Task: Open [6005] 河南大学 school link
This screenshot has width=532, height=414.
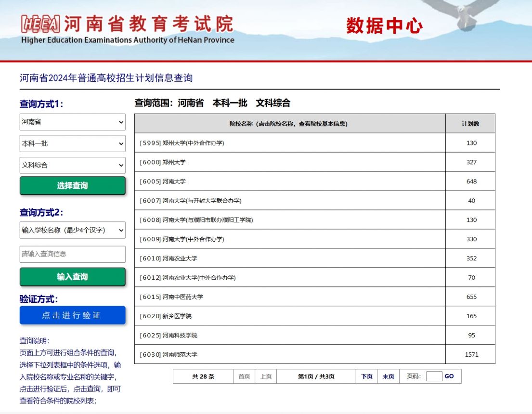Action: 163,181
